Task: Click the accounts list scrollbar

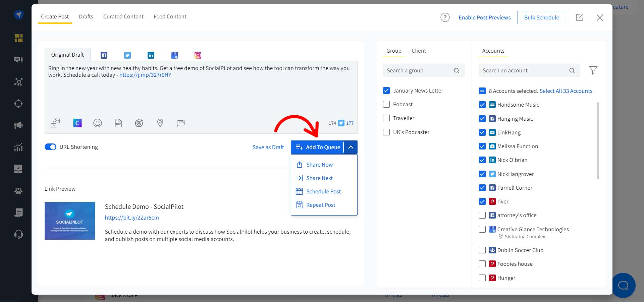Action: point(598,141)
